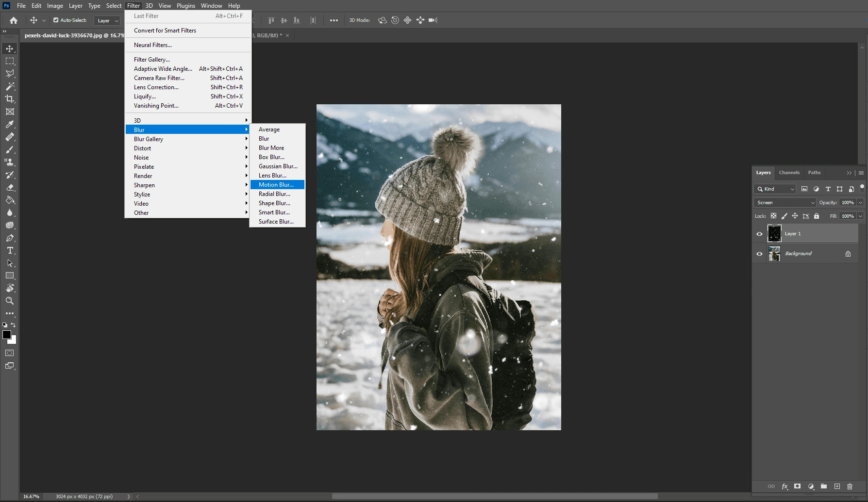The image size is (868, 502).
Task: Select the Magic Wand tool
Action: 10,86
